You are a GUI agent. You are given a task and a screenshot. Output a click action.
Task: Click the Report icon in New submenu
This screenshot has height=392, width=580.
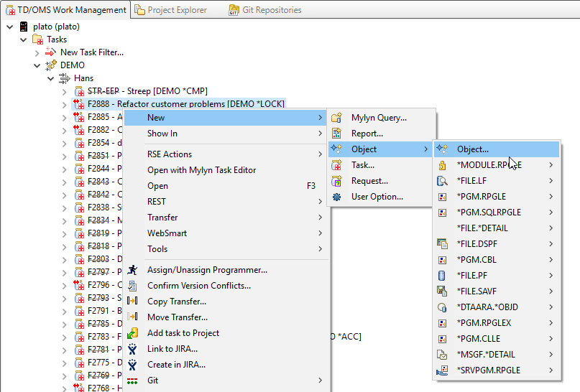(336, 134)
